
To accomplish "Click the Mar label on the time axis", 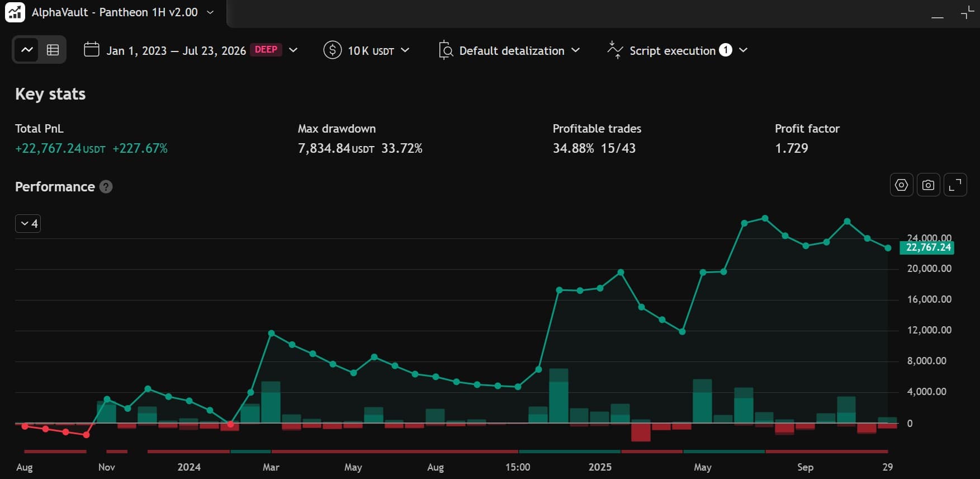I will point(271,467).
